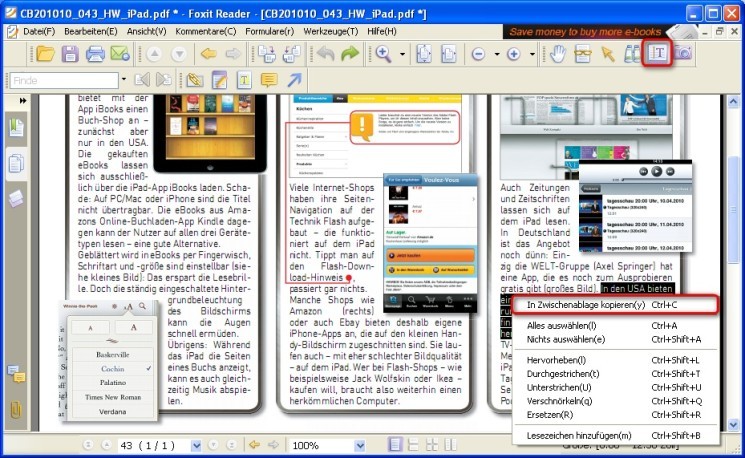Image resolution: width=745 pixels, height=458 pixels.
Task: Find previous match with left-pointing page icon
Action: point(142,80)
